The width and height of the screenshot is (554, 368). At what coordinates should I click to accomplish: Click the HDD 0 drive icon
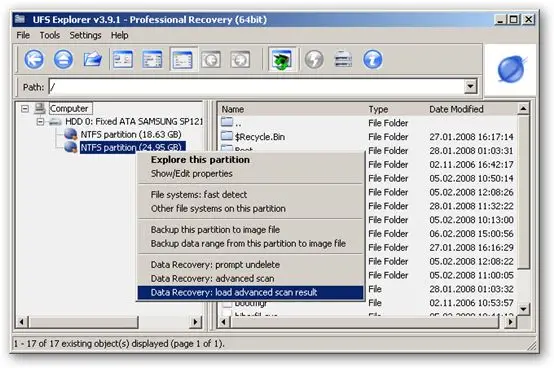(55, 122)
